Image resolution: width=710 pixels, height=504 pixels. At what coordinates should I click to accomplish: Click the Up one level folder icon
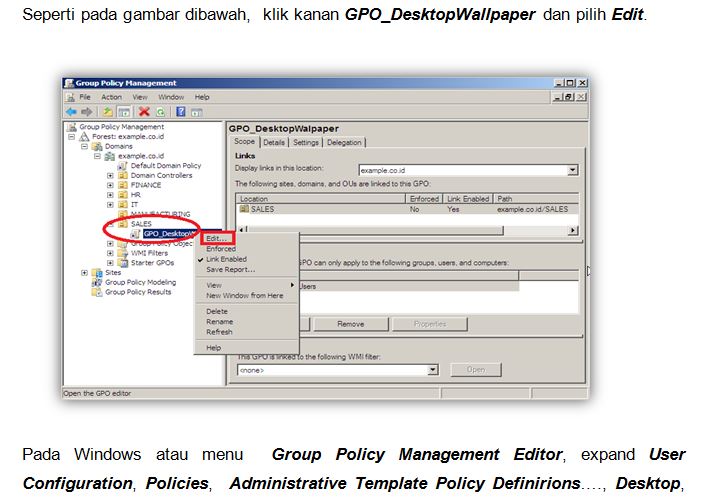pos(107,111)
